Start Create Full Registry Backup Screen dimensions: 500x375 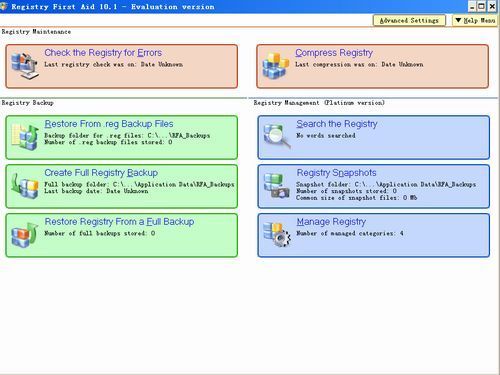coord(101,173)
